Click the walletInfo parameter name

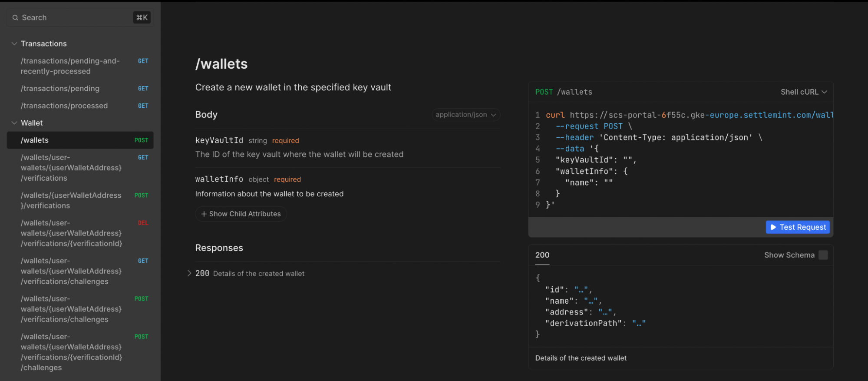click(x=219, y=179)
